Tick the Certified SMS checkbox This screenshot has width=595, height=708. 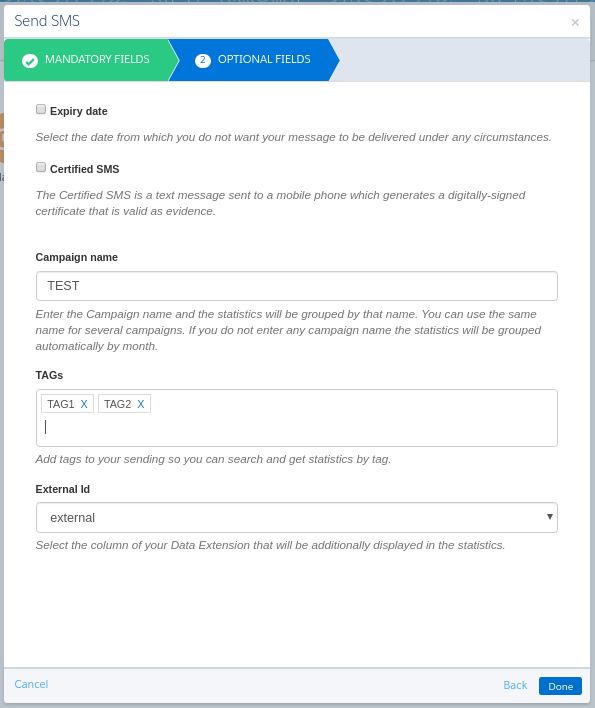tap(41, 168)
